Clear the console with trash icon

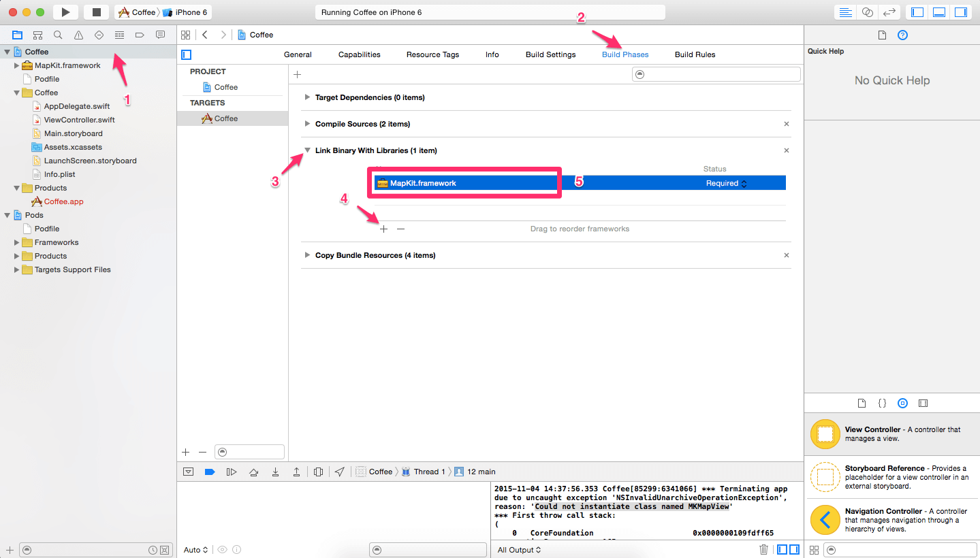pos(764,550)
